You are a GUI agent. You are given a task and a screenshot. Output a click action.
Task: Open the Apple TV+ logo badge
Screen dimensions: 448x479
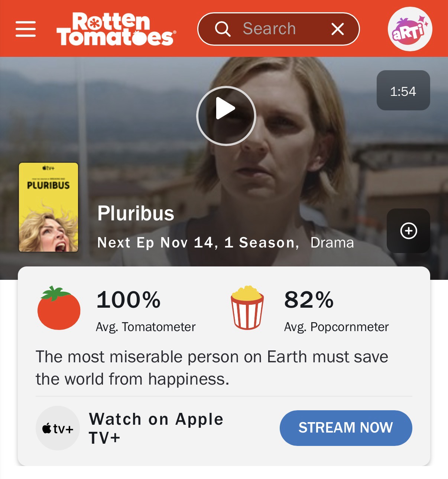point(58,428)
